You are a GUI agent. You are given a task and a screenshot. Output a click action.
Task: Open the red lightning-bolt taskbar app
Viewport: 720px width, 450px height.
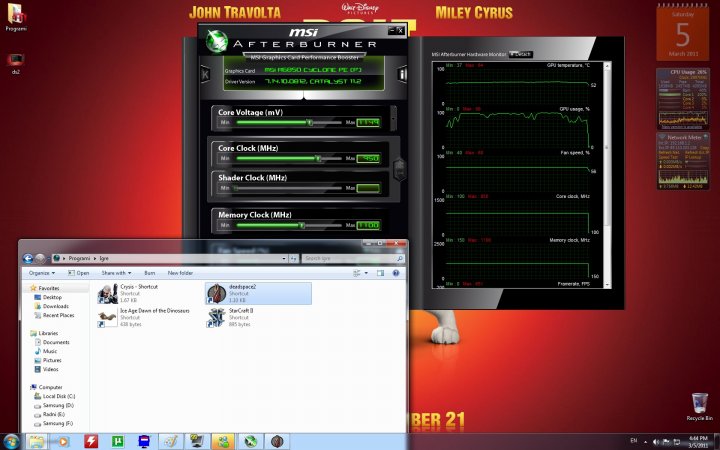point(91,441)
